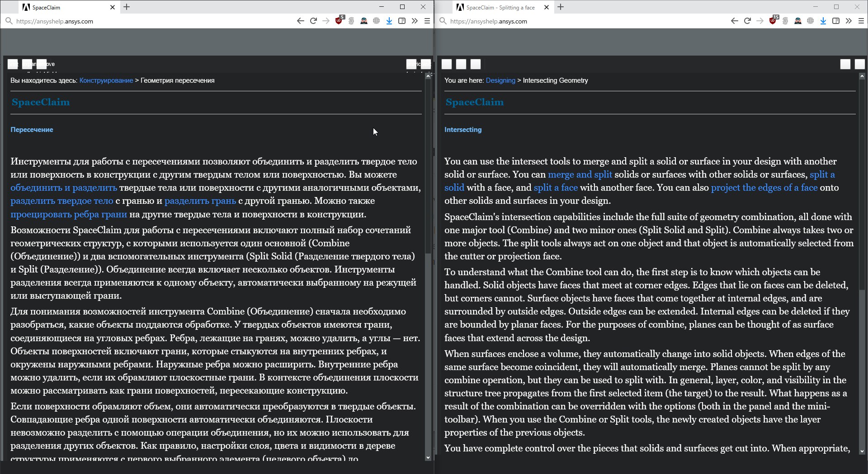The image size is (868, 474).
Task: Open the 'project the edges of a face' link
Action: tap(764, 188)
